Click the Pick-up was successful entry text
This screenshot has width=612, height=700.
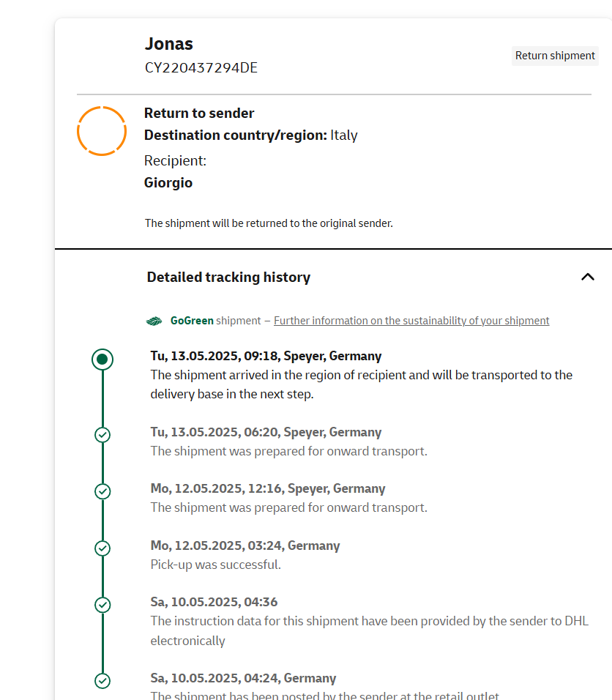[x=216, y=565]
